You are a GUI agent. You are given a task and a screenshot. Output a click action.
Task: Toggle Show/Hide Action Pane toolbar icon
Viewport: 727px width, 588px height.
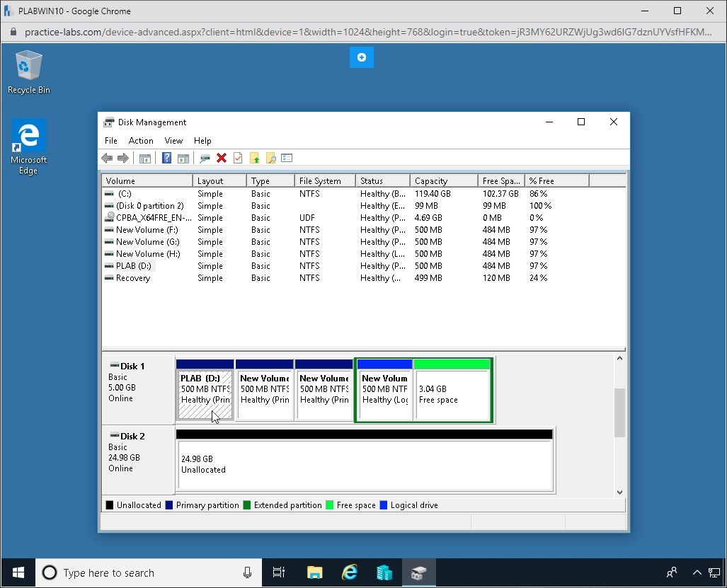183,158
